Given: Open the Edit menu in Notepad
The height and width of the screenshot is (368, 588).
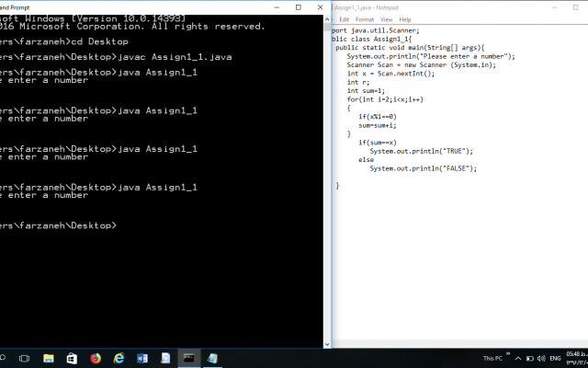Looking at the screenshot, I should pos(344,19).
